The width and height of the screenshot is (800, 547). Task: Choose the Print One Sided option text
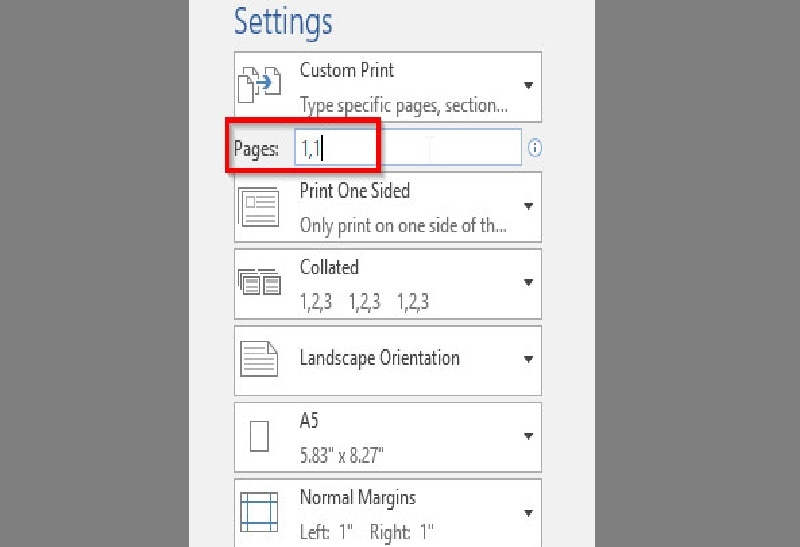click(355, 191)
